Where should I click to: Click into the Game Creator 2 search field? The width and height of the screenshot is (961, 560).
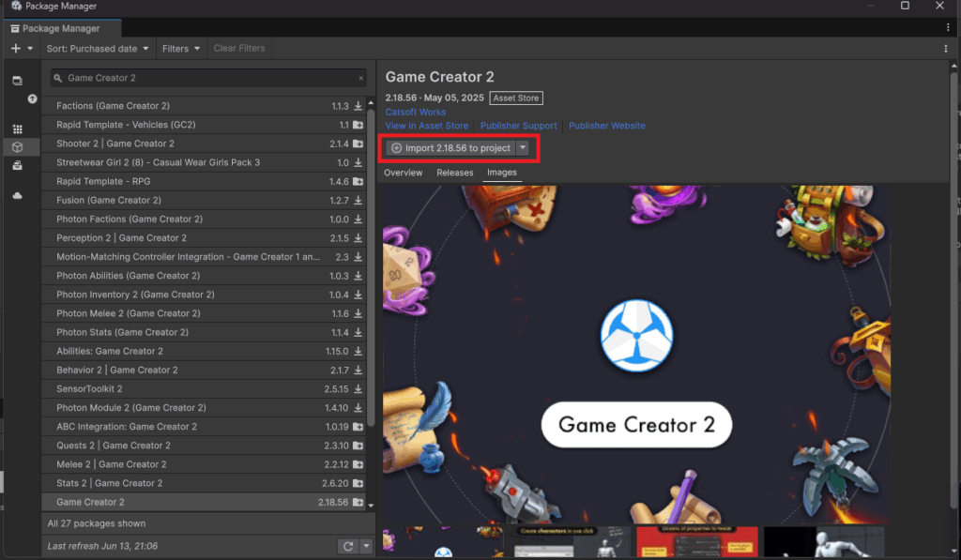(208, 78)
